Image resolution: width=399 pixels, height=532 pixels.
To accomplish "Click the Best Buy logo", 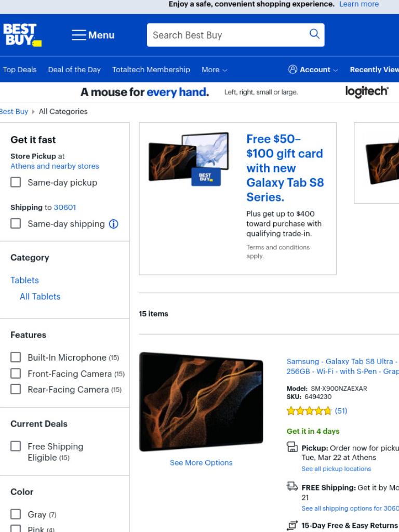I will click(x=22, y=35).
